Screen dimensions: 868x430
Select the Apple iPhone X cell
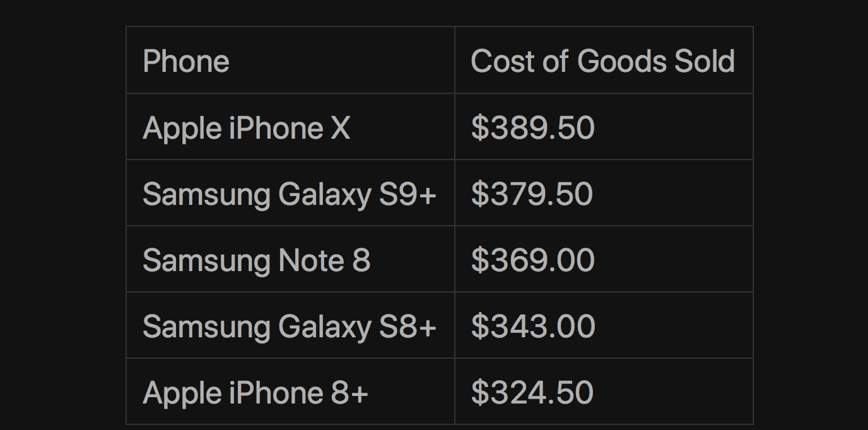[x=246, y=128]
